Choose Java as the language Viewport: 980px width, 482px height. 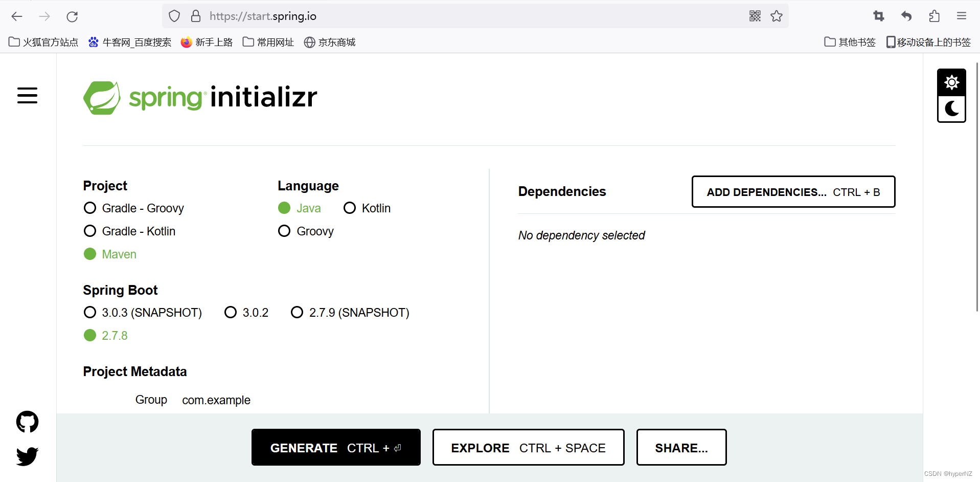pos(300,208)
